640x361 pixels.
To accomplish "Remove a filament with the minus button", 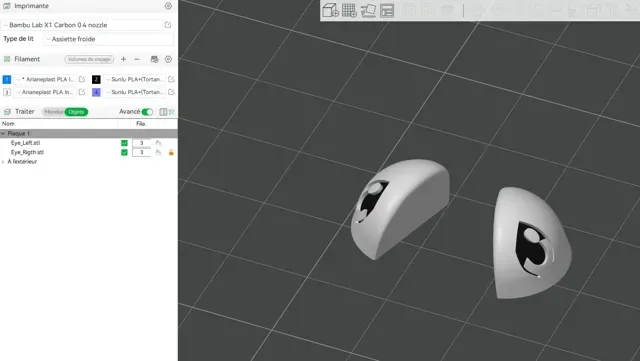I will [137, 59].
